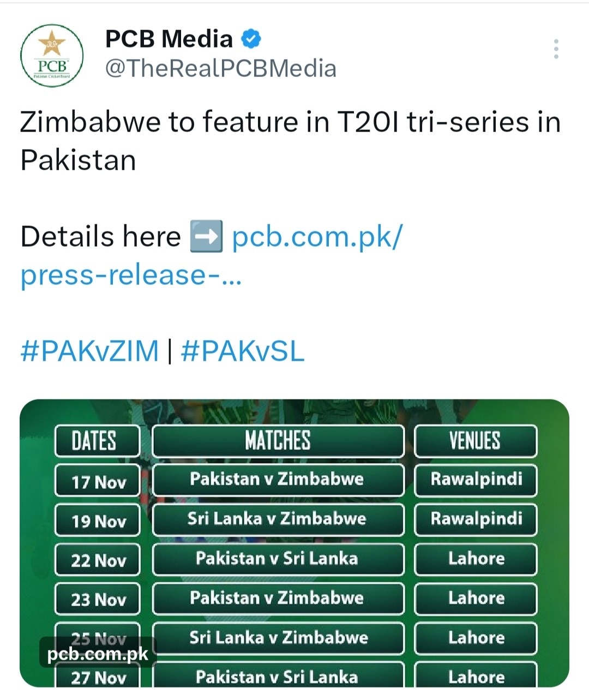The width and height of the screenshot is (589, 700).
Task: Click the VENUES column header
Action: point(475,441)
